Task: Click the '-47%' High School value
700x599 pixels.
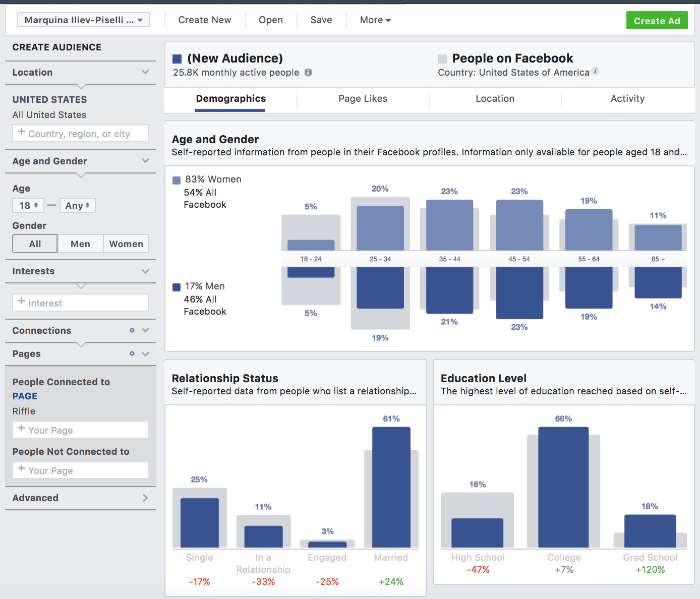Action: (x=478, y=570)
